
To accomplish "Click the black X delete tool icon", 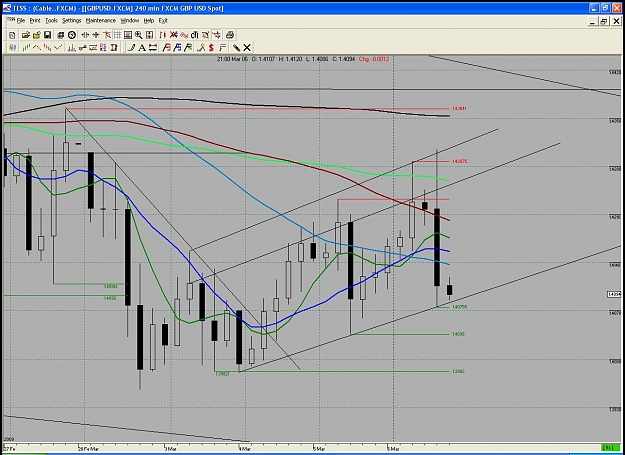I will pos(247,48).
